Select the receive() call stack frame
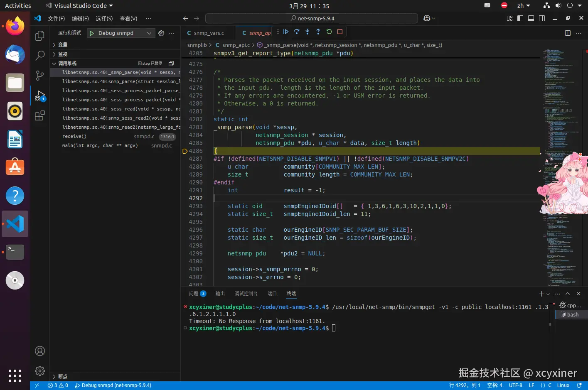Viewport: 588px width, 390px height. coord(74,137)
